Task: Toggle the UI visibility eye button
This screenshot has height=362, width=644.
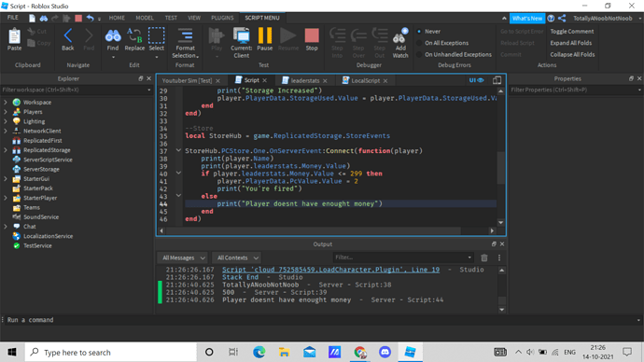Action: click(x=476, y=80)
